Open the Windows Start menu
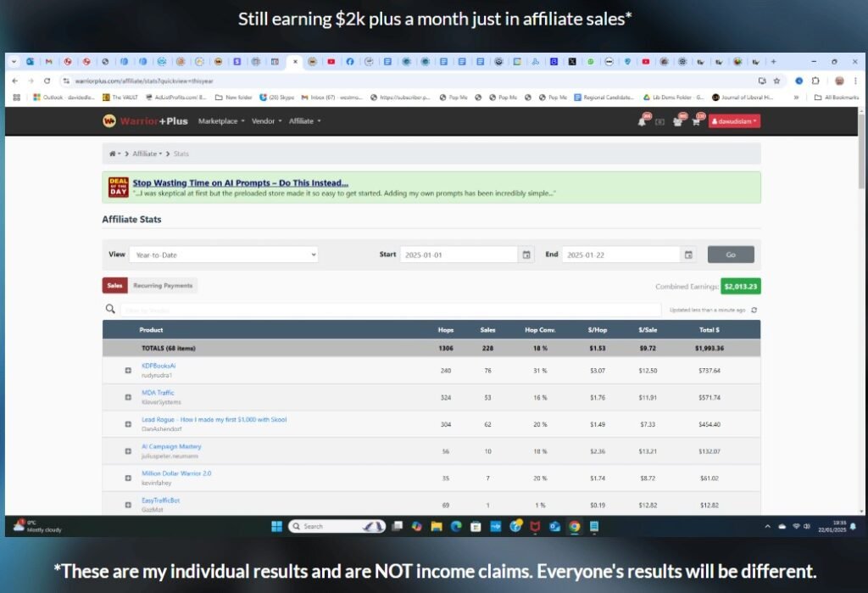 277,526
